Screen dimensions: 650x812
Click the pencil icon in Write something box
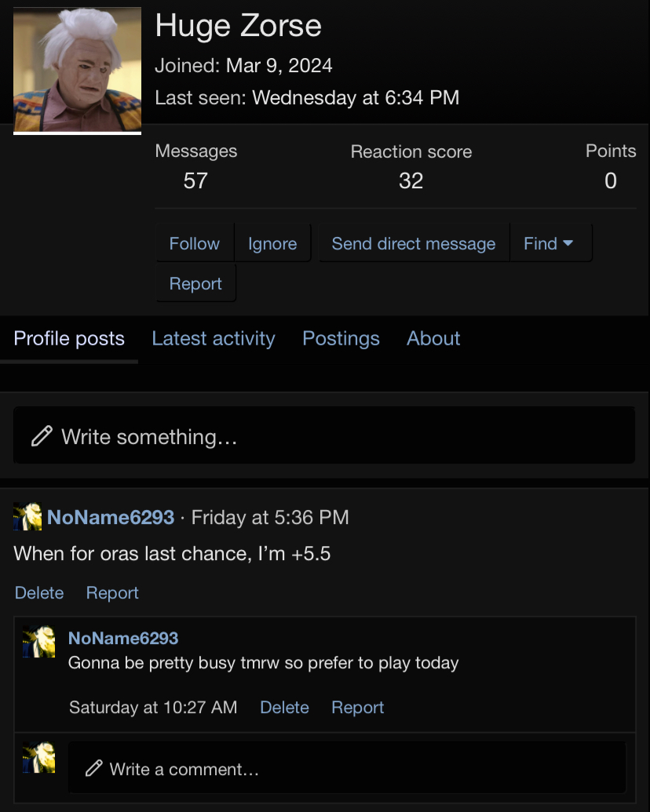[x=42, y=436]
